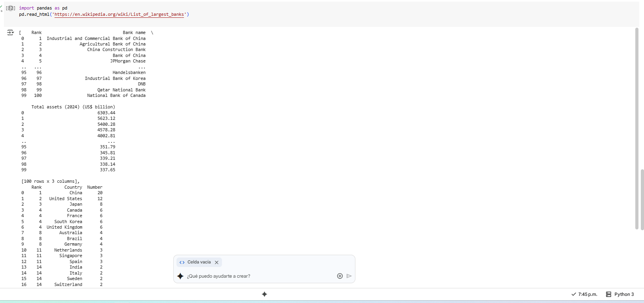Image resolution: width=644 pixels, height=303 pixels.
Task: Send the prompt with the arrow icon
Action: (x=349, y=276)
